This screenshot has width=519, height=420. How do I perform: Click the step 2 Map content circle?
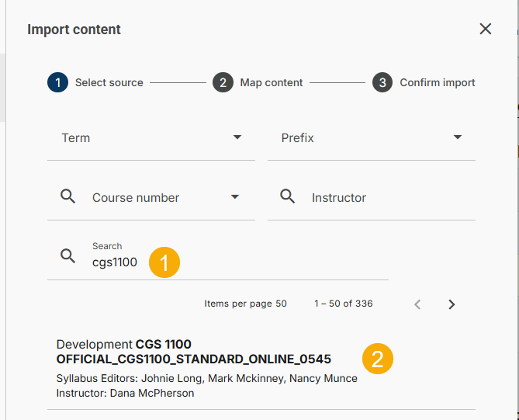[x=223, y=82]
